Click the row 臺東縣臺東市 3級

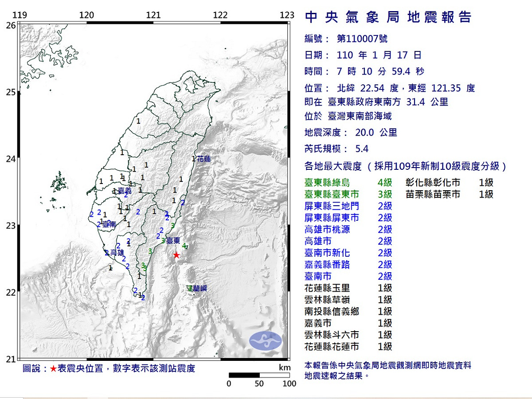tap(348, 194)
